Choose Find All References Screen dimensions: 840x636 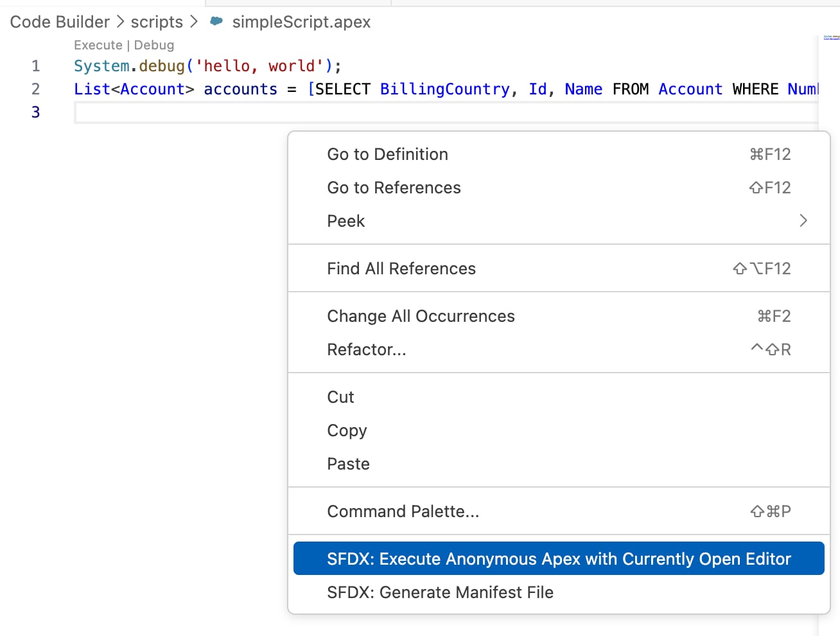pos(401,268)
